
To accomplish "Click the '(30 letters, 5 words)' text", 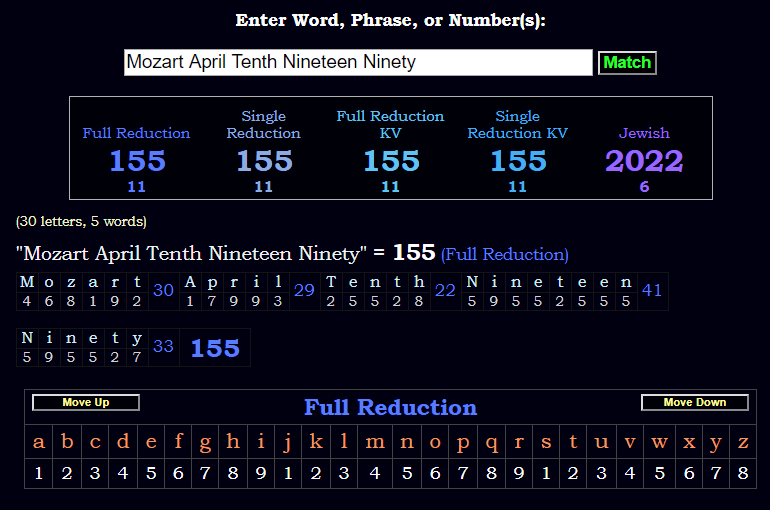I will point(81,221).
